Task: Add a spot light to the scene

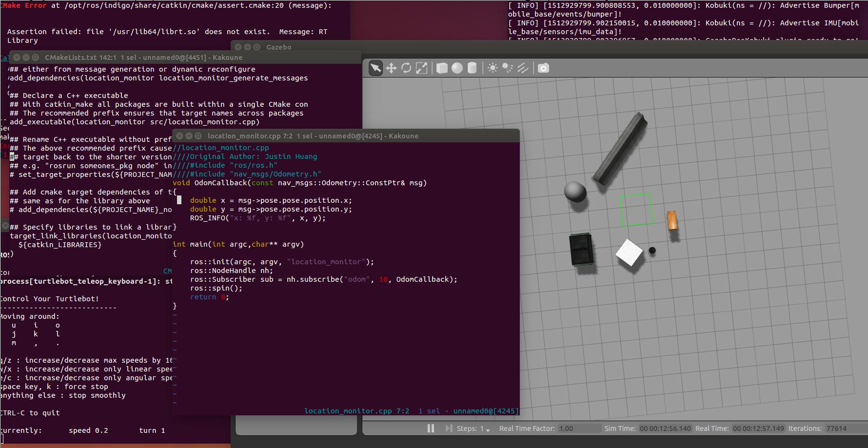Action: 508,68
